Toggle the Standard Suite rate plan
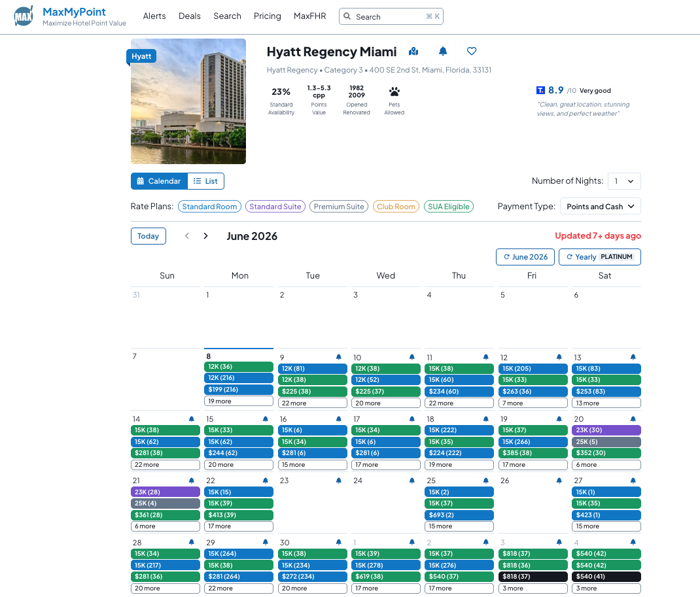 [x=275, y=207]
